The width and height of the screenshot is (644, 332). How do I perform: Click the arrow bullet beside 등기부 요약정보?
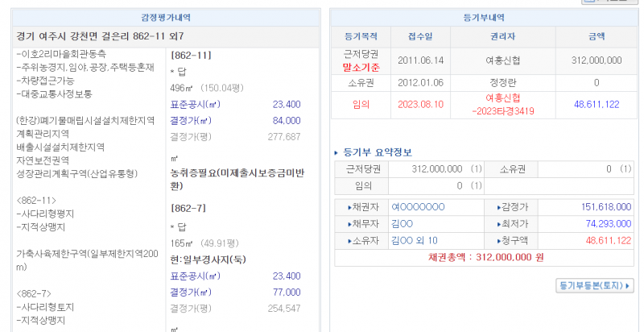click(x=336, y=152)
